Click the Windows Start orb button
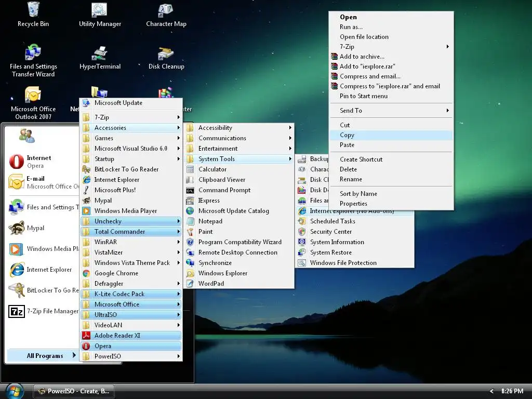Screen dimensions: 532x399 point(14,391)
